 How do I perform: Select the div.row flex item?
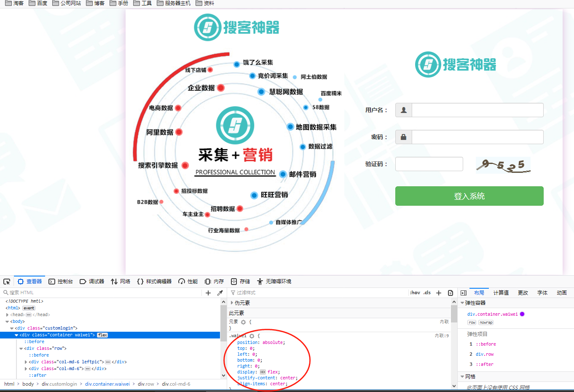[x=485, y=354]
